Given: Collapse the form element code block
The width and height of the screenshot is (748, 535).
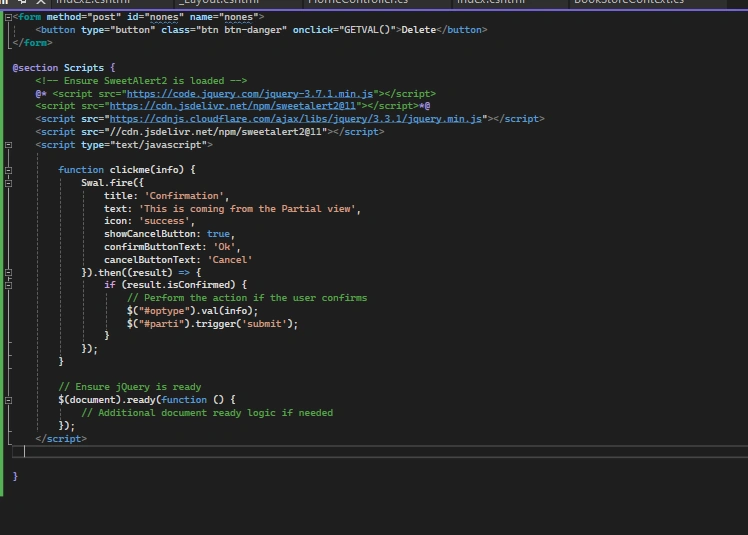Looking at the screenshot, I should pyautogui.click(x=8, y=17).
